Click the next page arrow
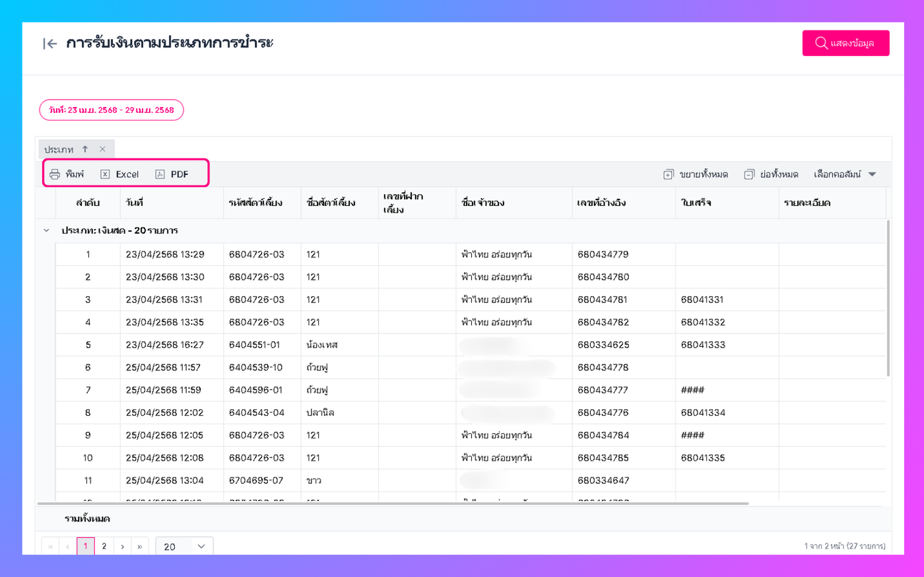The image size is (924, 577). tap(122, 546)
